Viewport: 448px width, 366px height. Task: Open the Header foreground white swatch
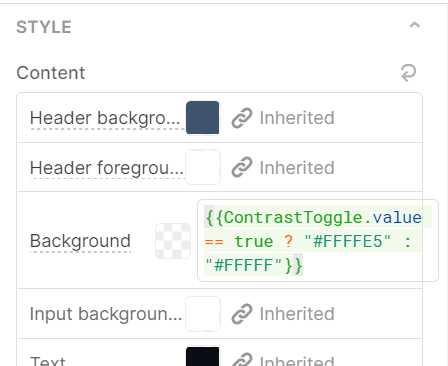203,167
